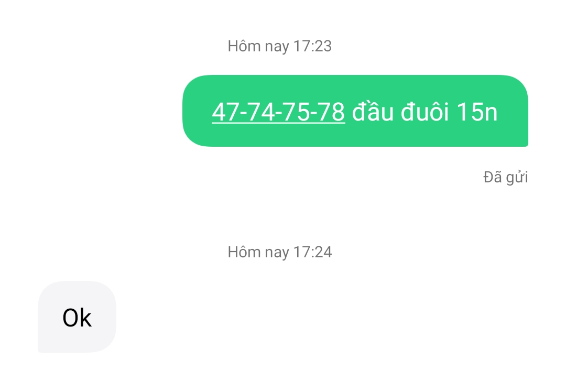Tap the number 47 in the link

pos(225,112)
